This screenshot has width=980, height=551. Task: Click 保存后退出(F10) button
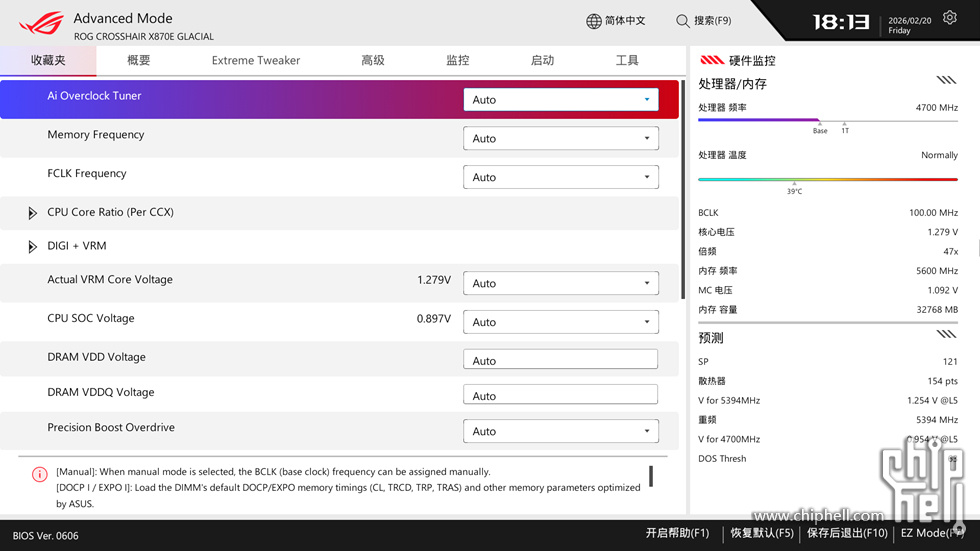(847, 534)
